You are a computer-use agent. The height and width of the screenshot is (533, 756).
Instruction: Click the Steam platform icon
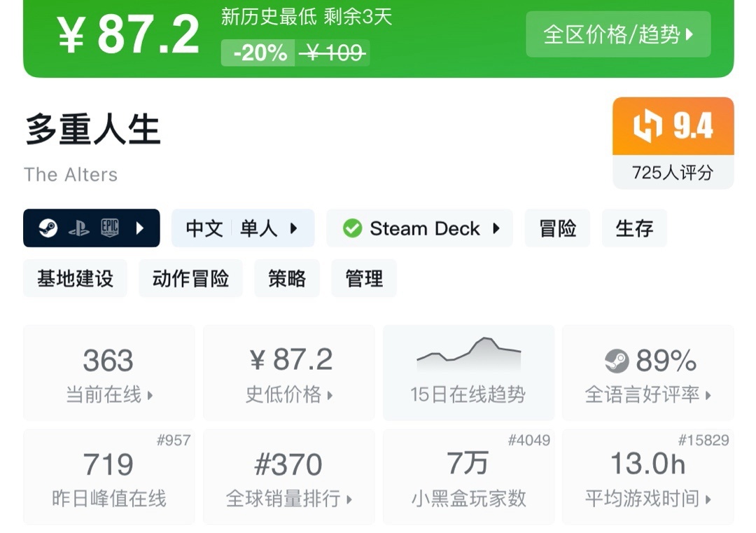[x=48, y=228]
